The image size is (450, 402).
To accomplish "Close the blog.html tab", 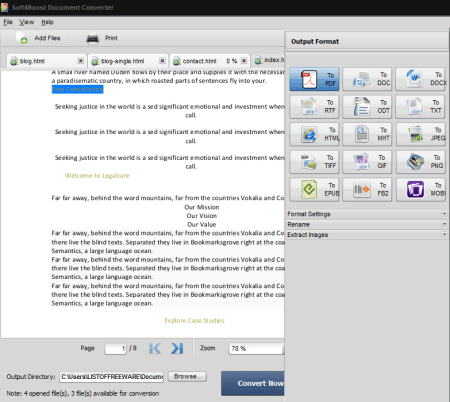I will [81, 61].
